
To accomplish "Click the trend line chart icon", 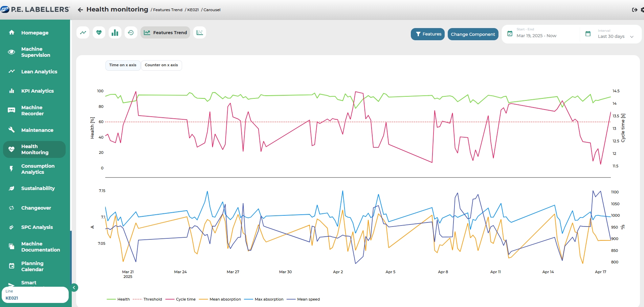I will coord(83,33).
